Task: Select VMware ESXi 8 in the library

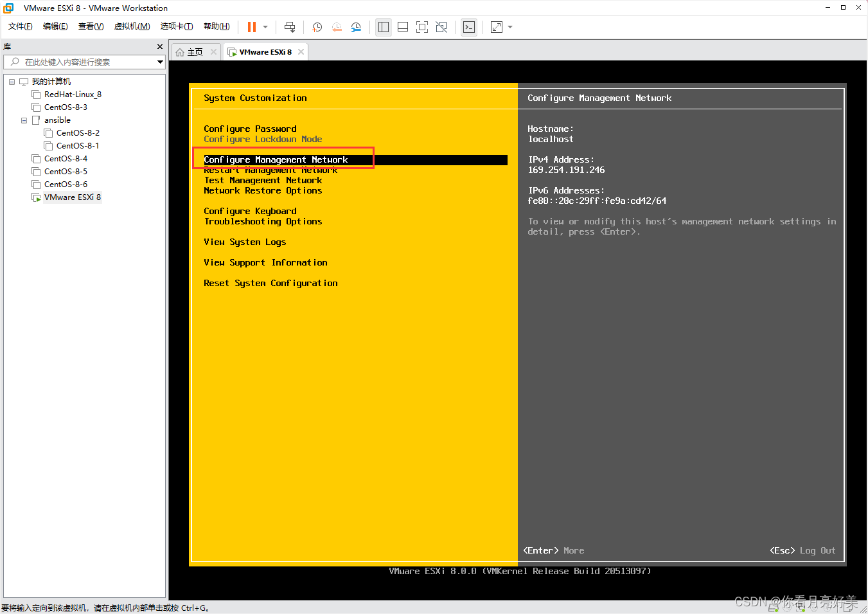Action: (73, 197)
